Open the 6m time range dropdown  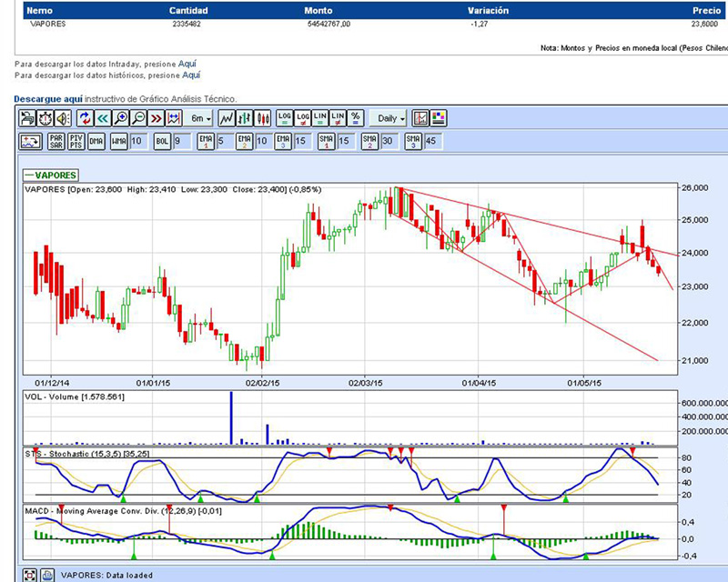199,118
